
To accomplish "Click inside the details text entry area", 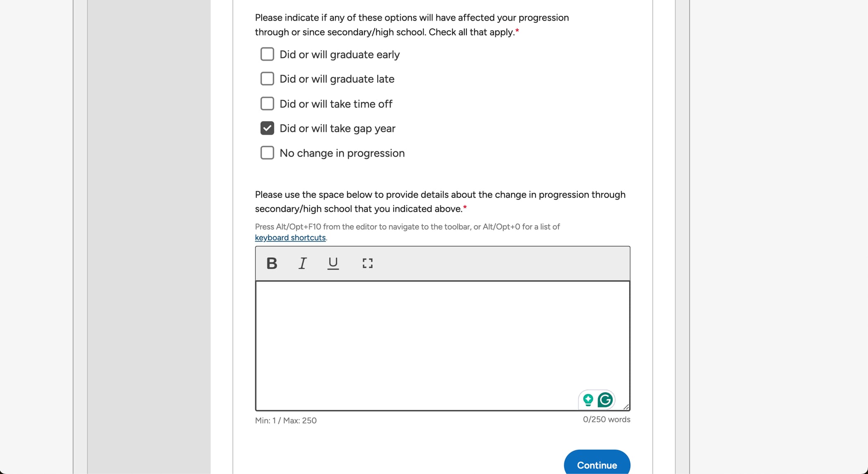I will pos(442,339).
